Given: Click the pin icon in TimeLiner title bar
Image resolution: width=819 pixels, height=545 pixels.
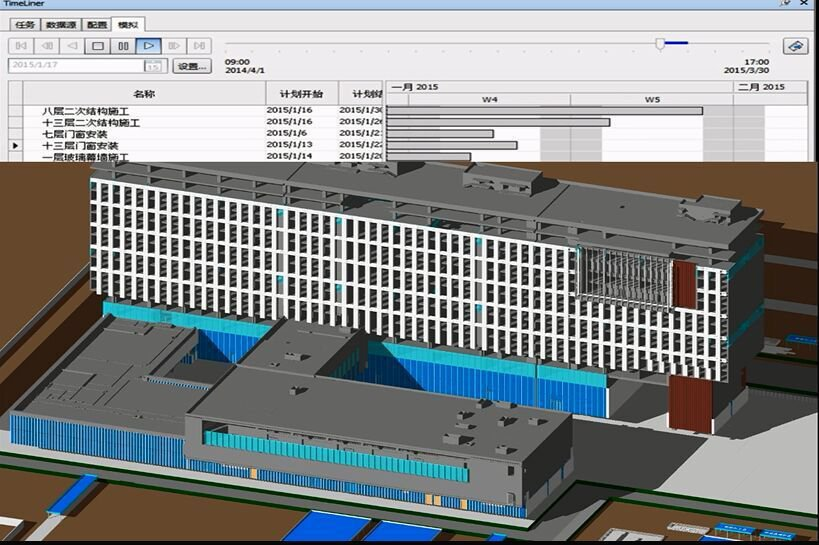Looking at the screenshot, I should (x=785, y=3).
